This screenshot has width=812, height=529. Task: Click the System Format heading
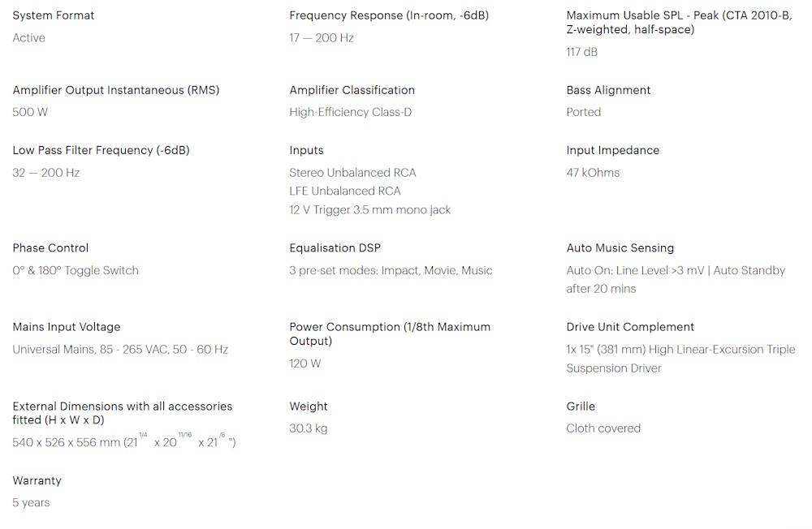point(54,15)
